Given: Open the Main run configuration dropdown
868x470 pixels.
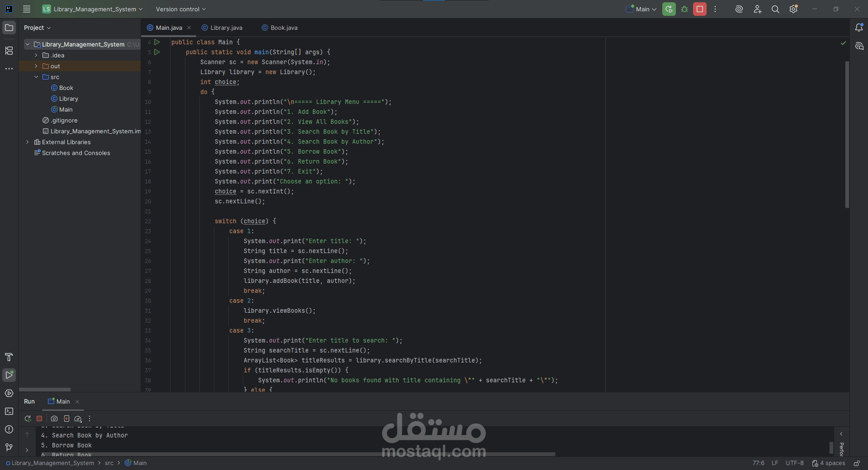Looking at the screenshot, I should tap(642, 9).
